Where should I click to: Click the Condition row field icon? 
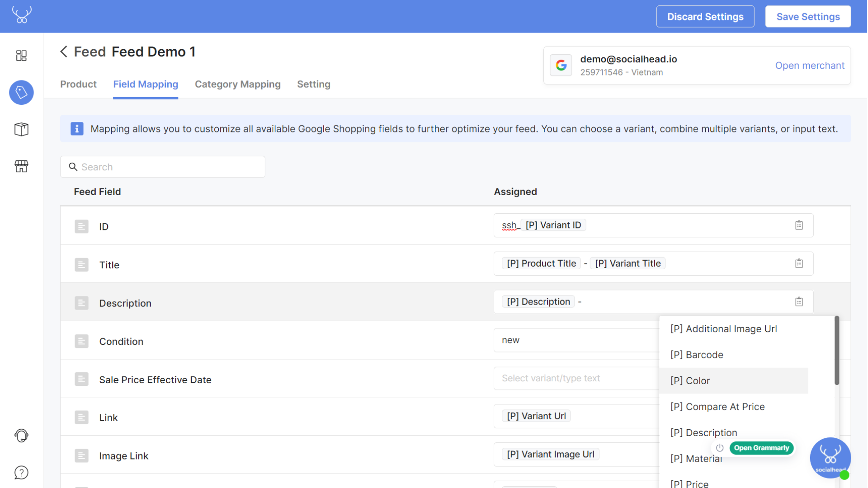coord(81,341)
